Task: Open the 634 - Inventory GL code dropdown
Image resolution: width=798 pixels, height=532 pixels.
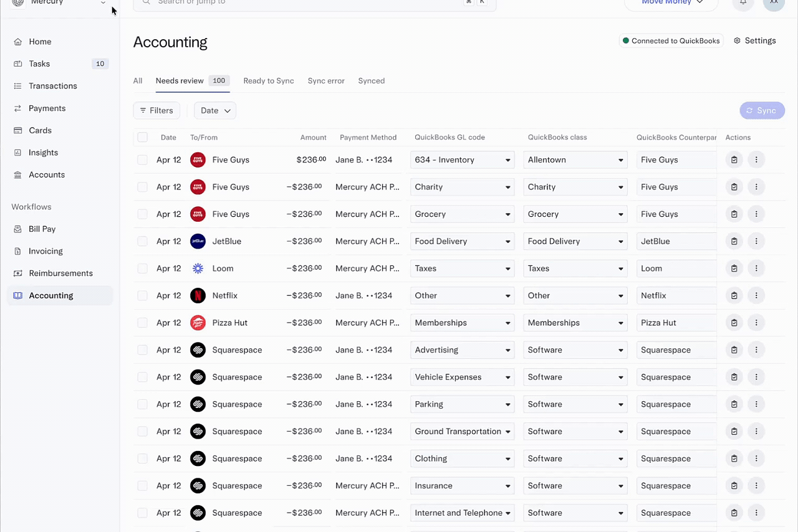Action: click(463, 160)
